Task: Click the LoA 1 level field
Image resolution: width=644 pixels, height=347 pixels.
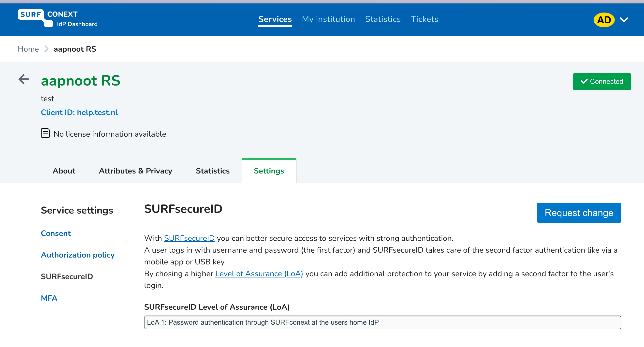Action: click(x=382, y=322)
